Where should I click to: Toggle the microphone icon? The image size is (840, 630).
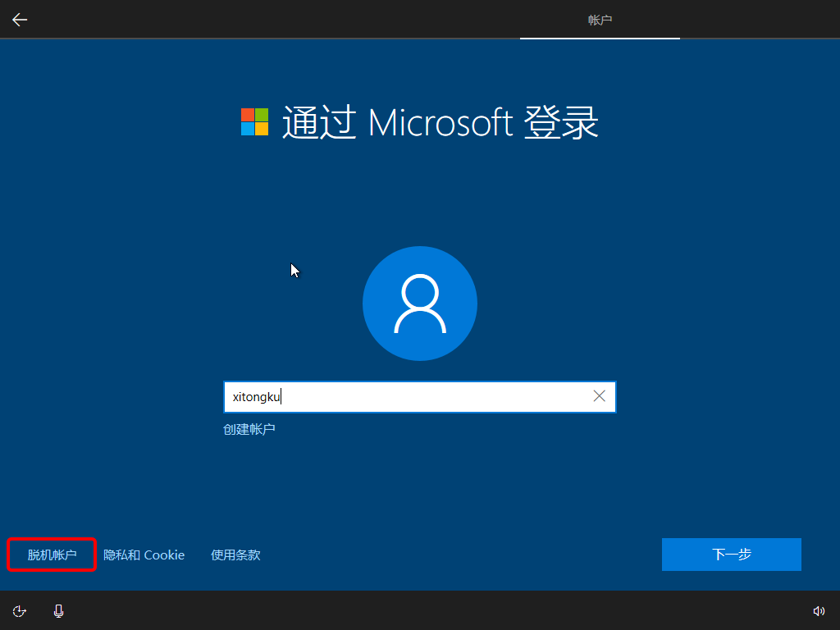[x=59, y=611]
